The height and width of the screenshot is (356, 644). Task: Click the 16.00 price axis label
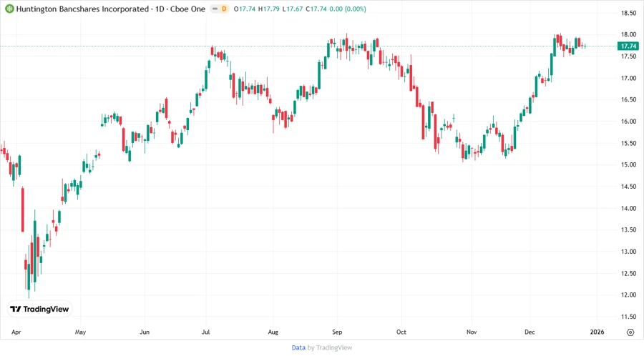pyautogui.click(x=628, y=122)
